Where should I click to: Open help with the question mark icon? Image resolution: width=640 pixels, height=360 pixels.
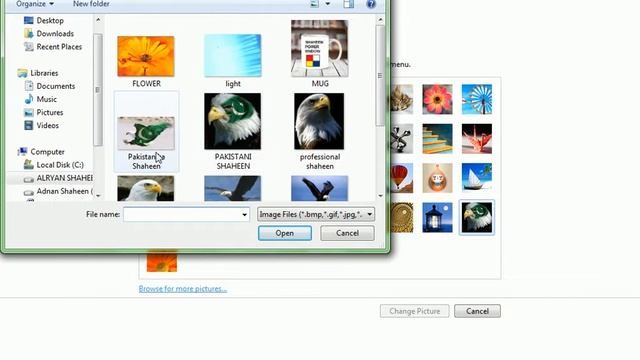tap(371, 4)
